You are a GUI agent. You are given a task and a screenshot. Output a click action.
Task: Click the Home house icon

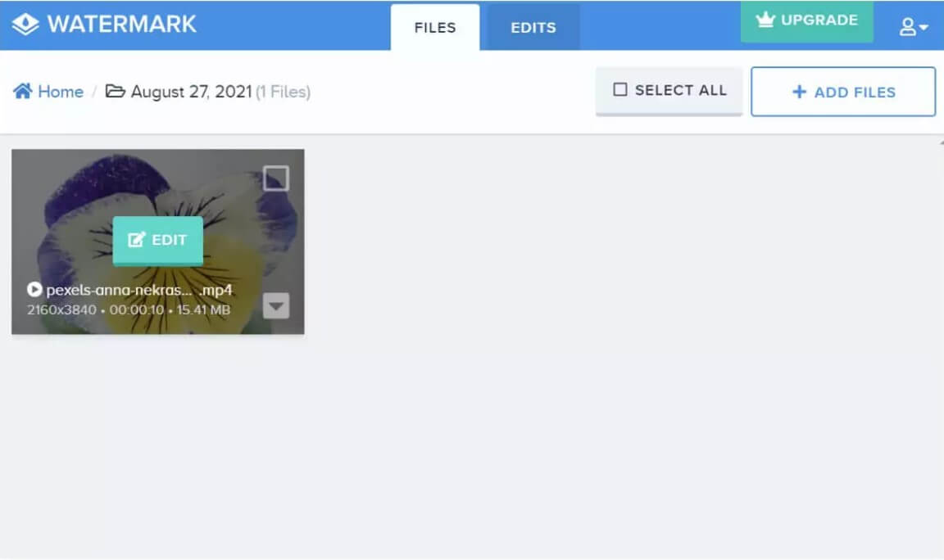tap(23, 91)
